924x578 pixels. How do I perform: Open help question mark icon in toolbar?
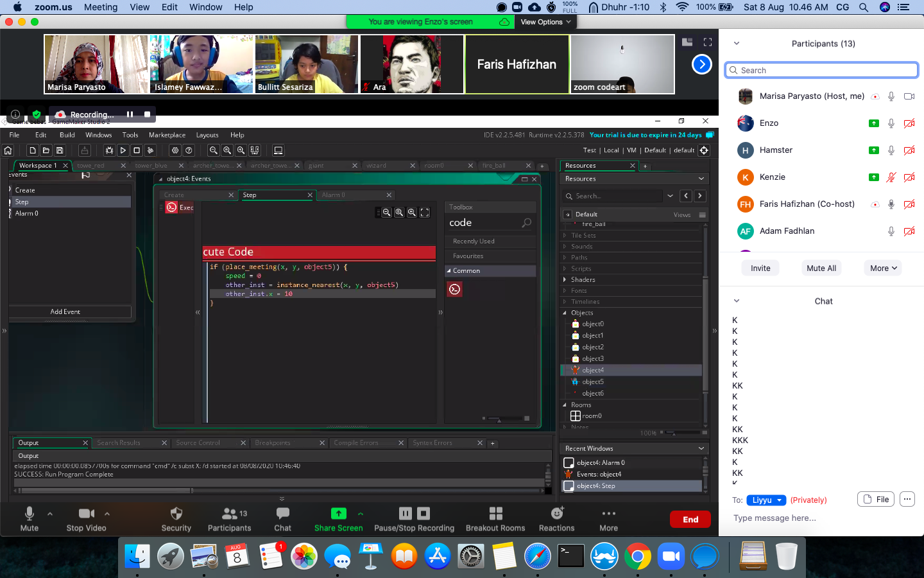[189, 150]
